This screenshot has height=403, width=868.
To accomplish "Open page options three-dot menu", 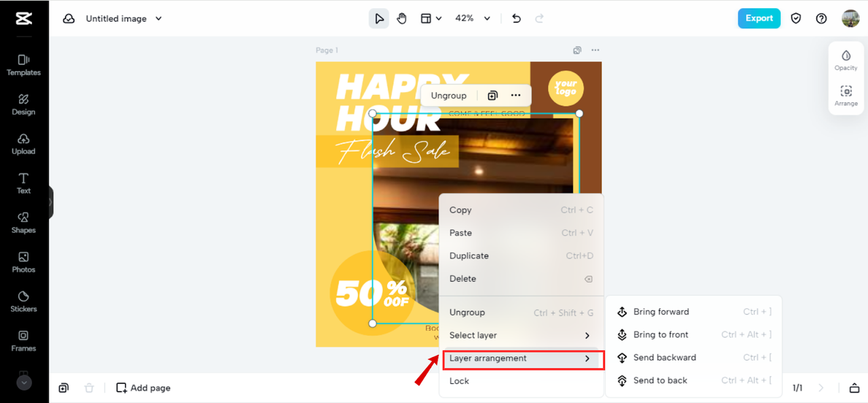I will point(595,50).
